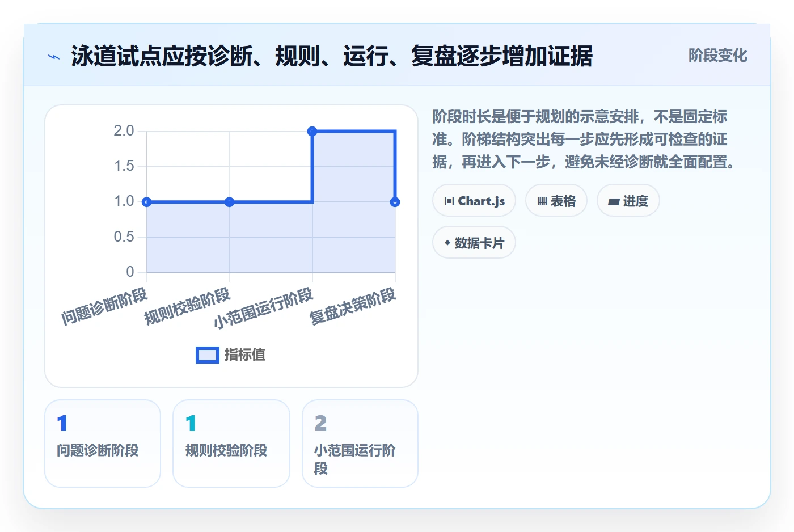The height and width of the screenshot is (532, 794).
Task: Click the chart data point for 复盘决策阶段
Action: pos(395,202)
